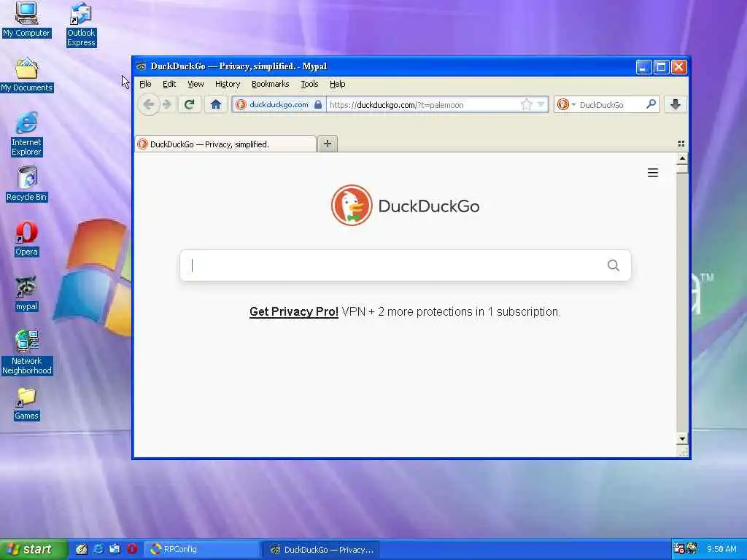
Task: Open the History menu
Action: tap(228, 84)
